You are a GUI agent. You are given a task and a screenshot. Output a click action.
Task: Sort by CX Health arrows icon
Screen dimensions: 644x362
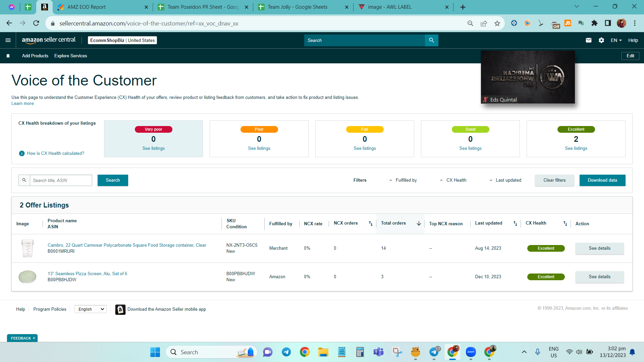point(565,224)
